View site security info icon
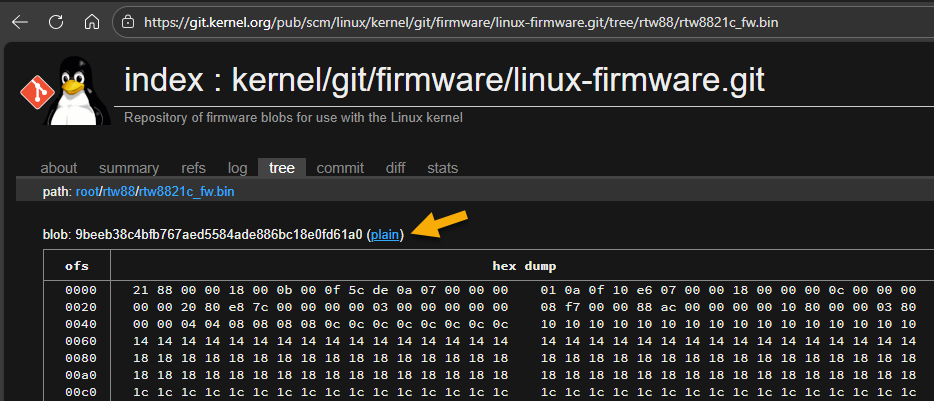 click(126, 21)
